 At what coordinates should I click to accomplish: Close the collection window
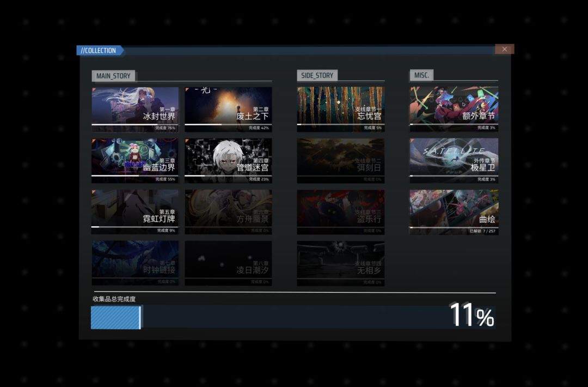click(x=504, y=49)
